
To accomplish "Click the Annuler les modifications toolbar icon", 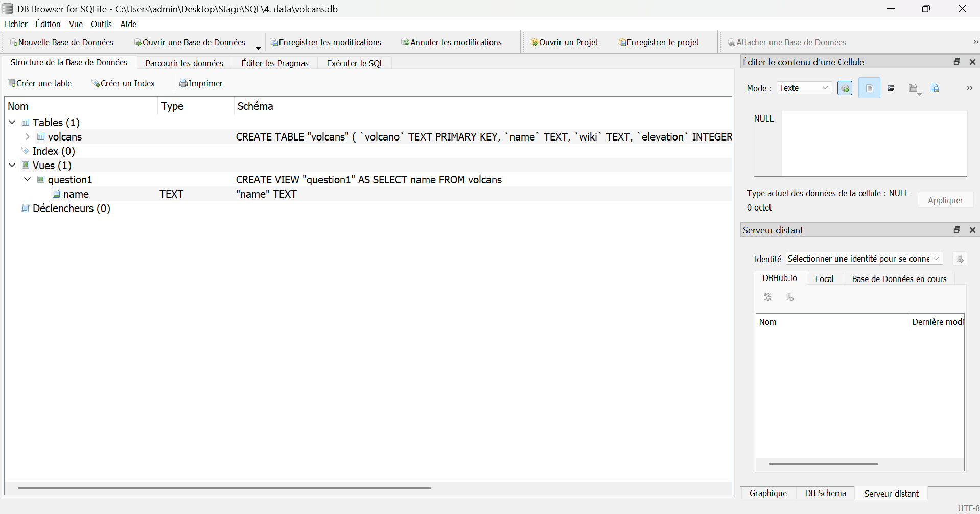I will pyautogui.click(x=405, y=42).
